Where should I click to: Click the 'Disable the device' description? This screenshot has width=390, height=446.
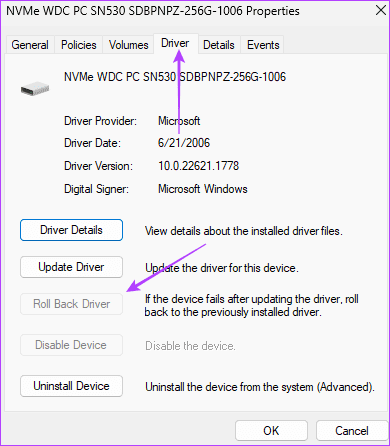(190, 346)
